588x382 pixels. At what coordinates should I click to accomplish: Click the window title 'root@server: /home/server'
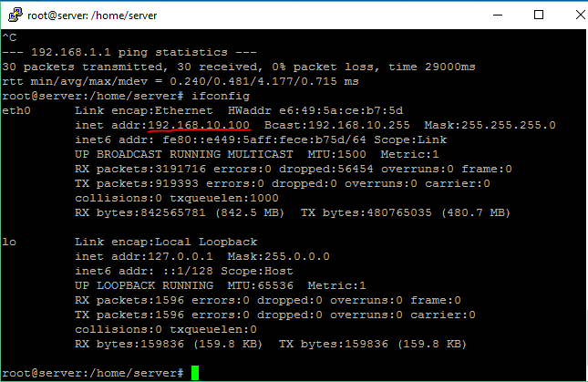click(92, 15)
